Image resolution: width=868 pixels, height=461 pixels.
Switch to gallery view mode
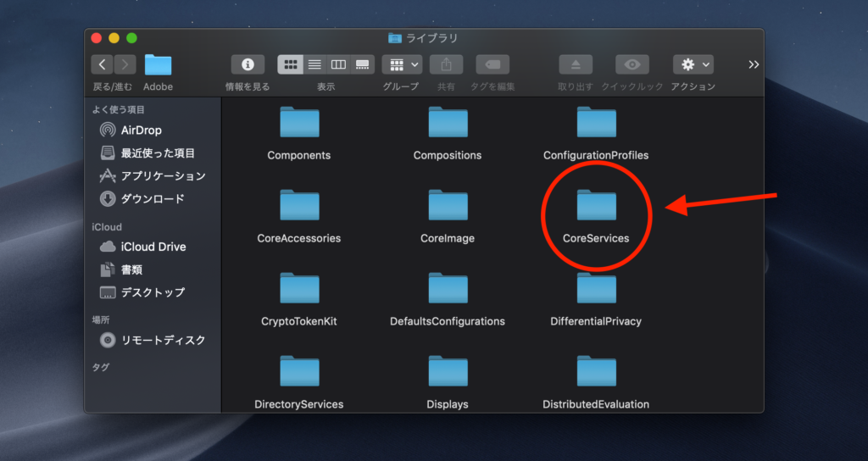tap(363, 64)
